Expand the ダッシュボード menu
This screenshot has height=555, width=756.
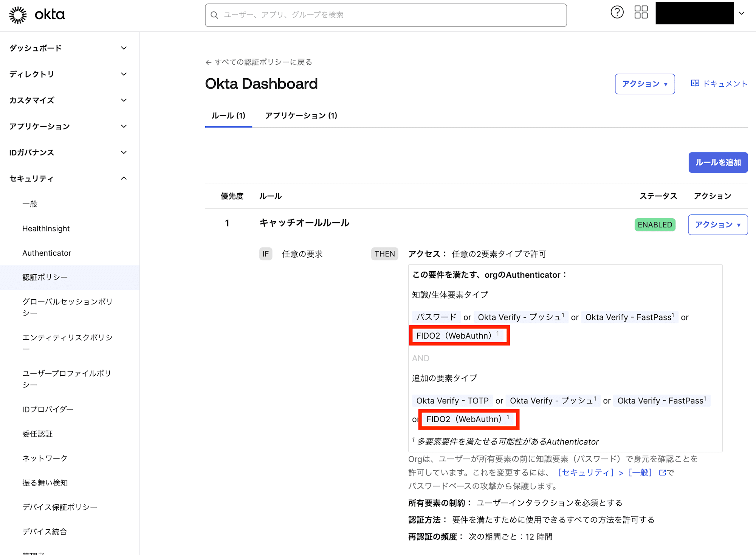pos(70,48)
